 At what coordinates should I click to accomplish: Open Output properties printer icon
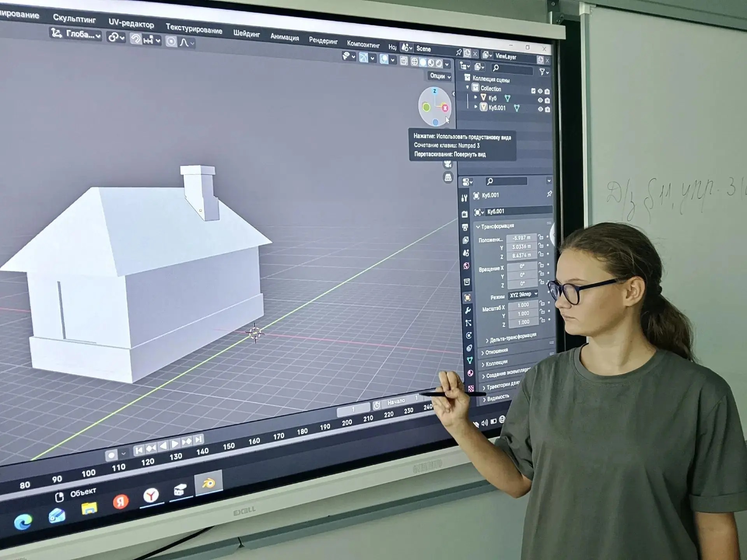point(465,227)
